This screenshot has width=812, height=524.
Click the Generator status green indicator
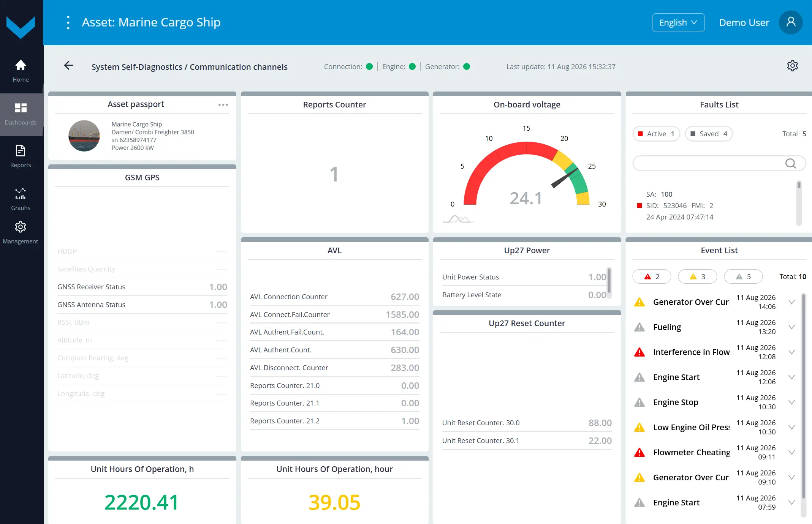coord(467,66)
